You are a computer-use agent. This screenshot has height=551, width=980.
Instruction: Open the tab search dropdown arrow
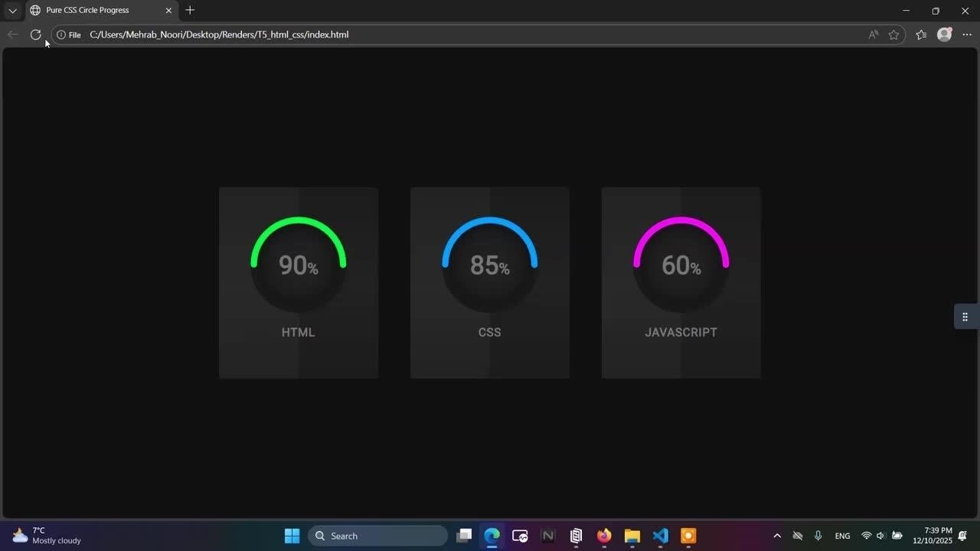click(12, 11)
